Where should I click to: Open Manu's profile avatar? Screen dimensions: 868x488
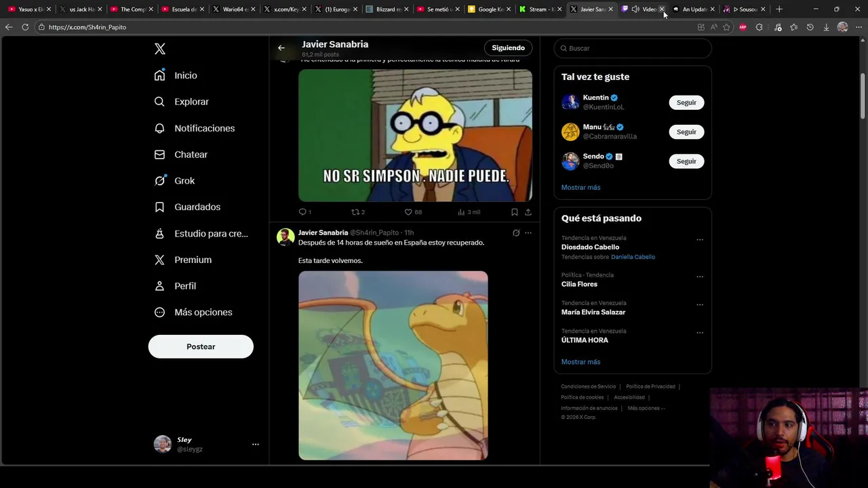(570, 131)
